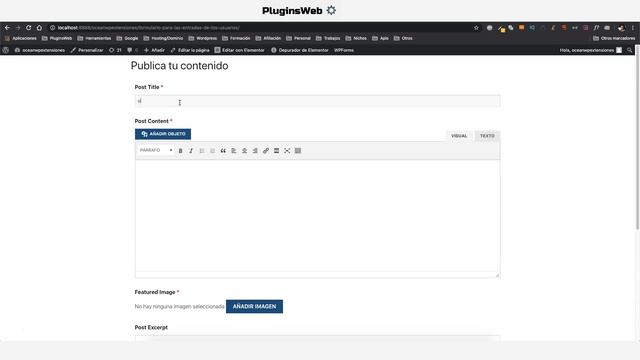Open the Afiliación bookmark folder
The image size is (640, 360).
[x=268, y=38]
